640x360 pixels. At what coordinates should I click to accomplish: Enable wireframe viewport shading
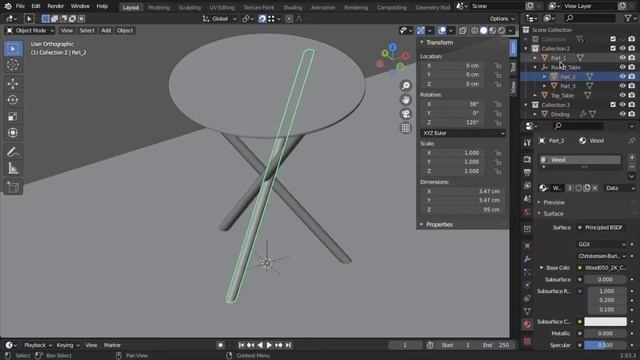(x=475, y=31)
